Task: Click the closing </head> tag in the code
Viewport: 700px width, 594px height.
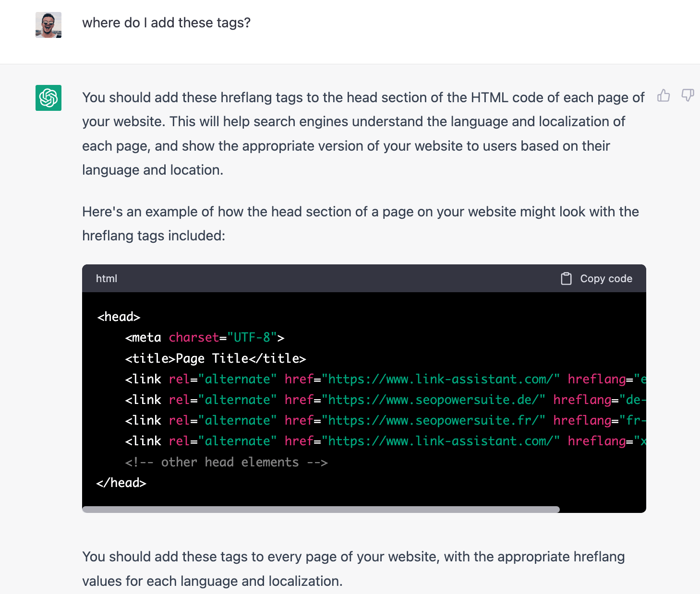Action: click(122, 483)
